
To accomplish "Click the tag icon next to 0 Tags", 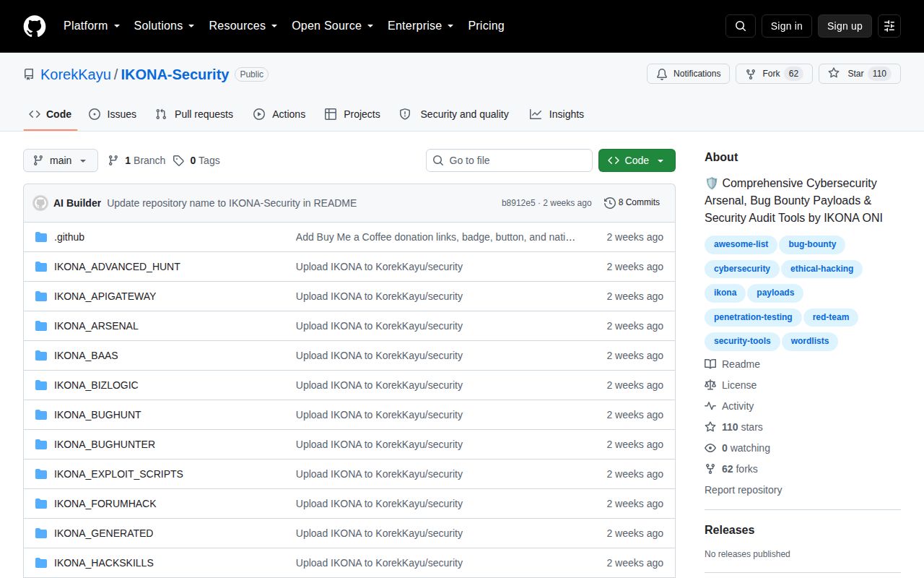I will pos(178,160).
